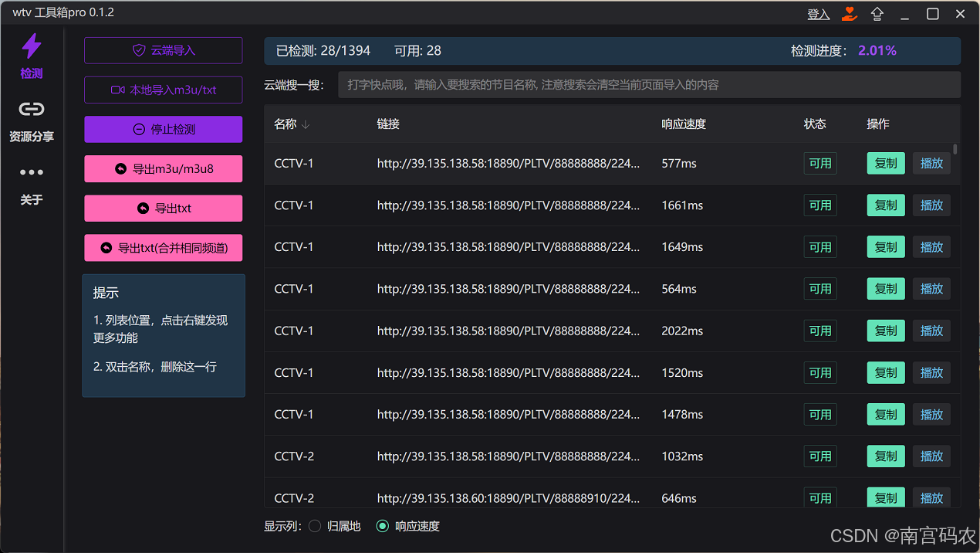980x553 pixels.
Task: Copy link of the 564ms row
Action: (886, 288)
